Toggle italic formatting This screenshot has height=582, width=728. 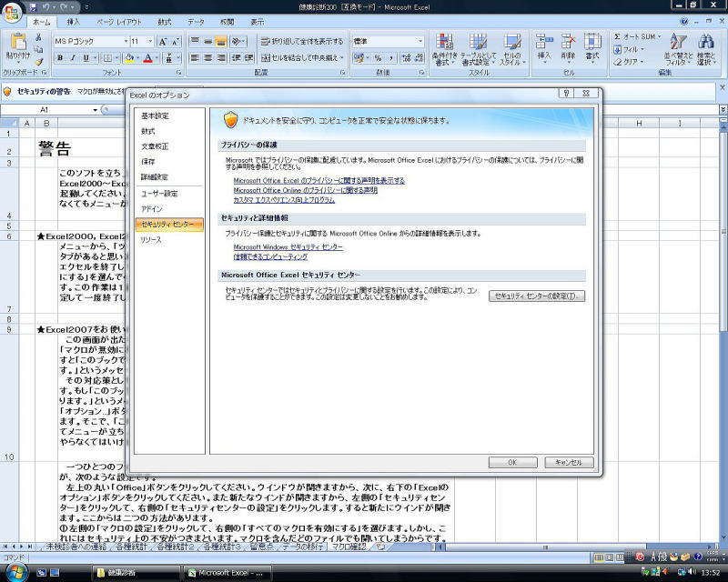pos(73,58)
